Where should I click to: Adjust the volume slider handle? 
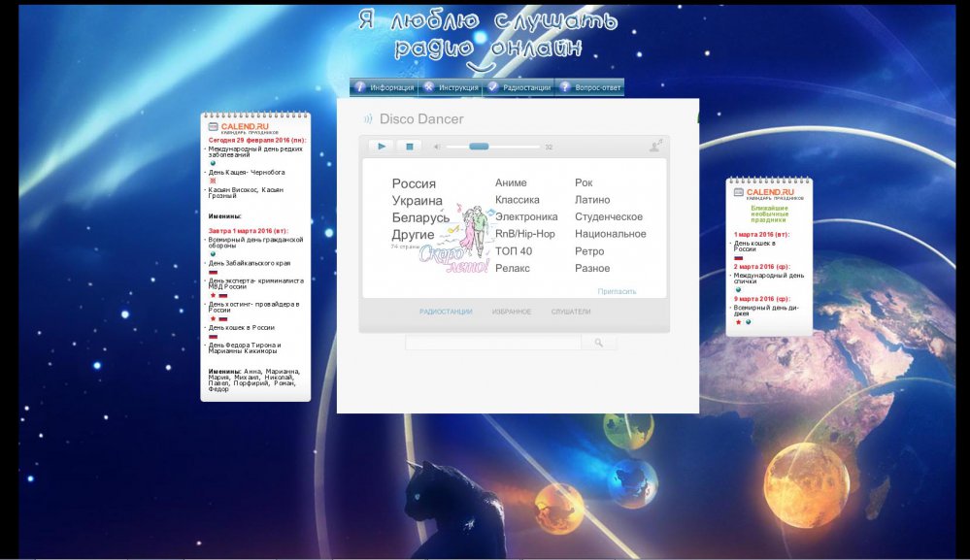coord(479,147)
